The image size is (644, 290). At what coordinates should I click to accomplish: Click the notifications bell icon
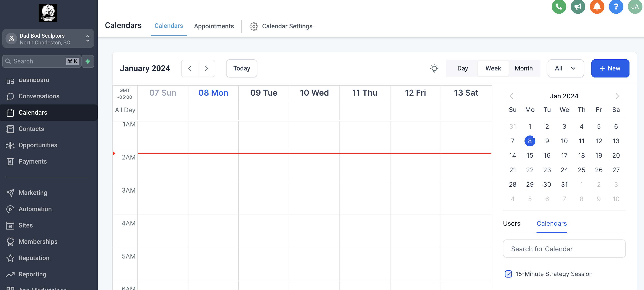click(597, 7)
